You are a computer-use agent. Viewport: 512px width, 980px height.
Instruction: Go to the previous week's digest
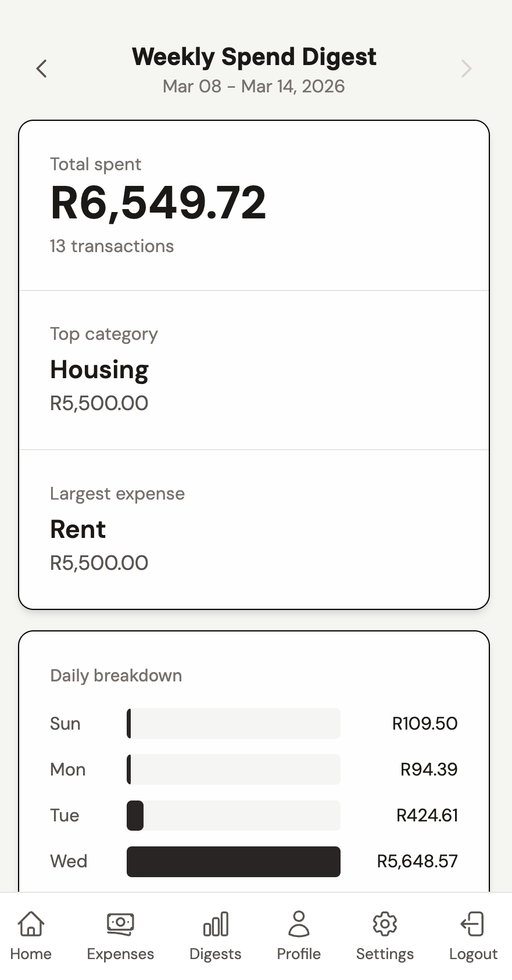point(41,69)
